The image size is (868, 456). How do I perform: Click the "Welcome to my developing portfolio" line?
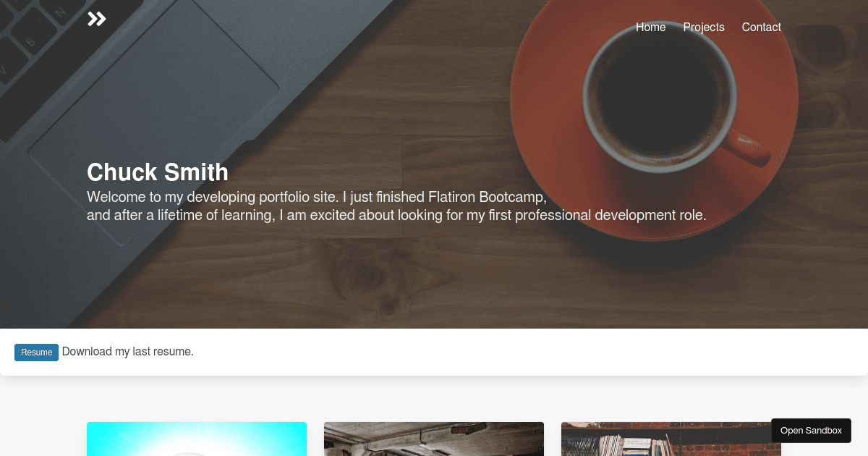coord(316,197)
